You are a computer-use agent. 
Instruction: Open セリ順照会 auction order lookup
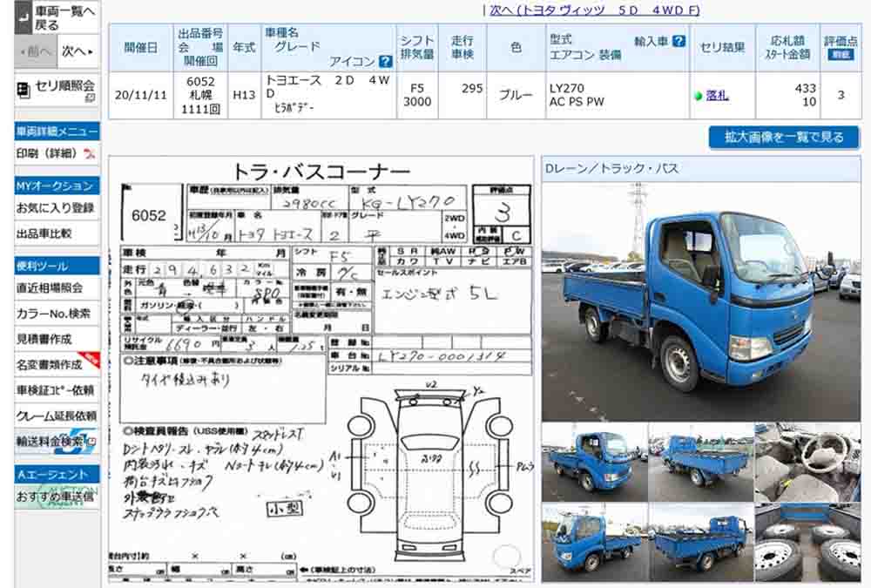tap(57, 90)
